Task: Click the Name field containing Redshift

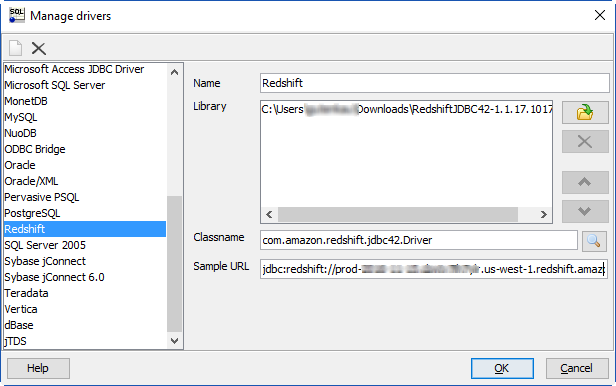Action: pos(434,83)
